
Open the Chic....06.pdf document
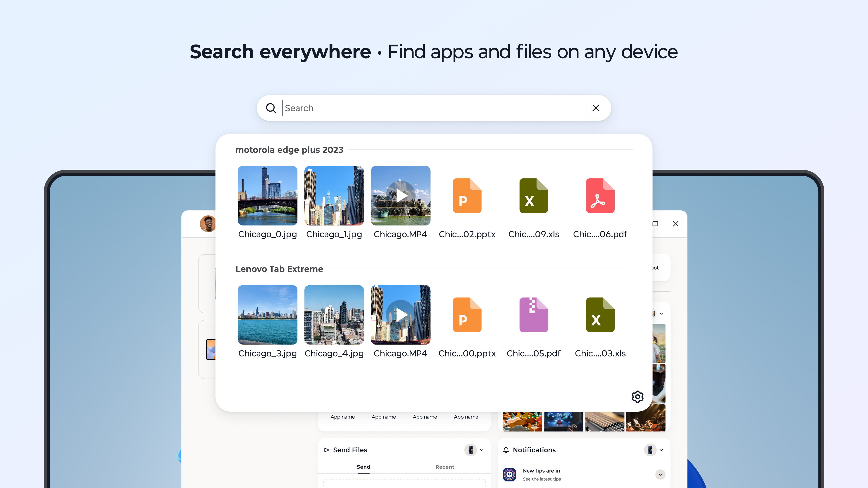click(600, 196)
